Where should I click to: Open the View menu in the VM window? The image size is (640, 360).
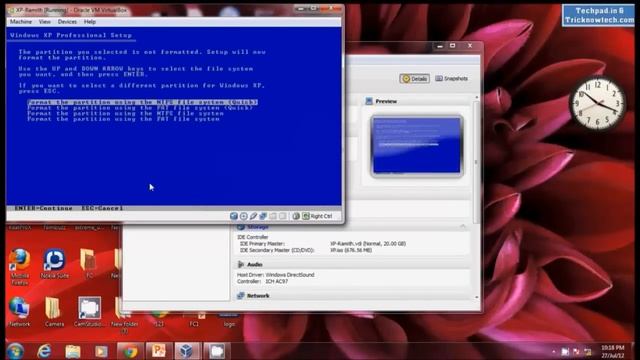[x=44, y=22]
